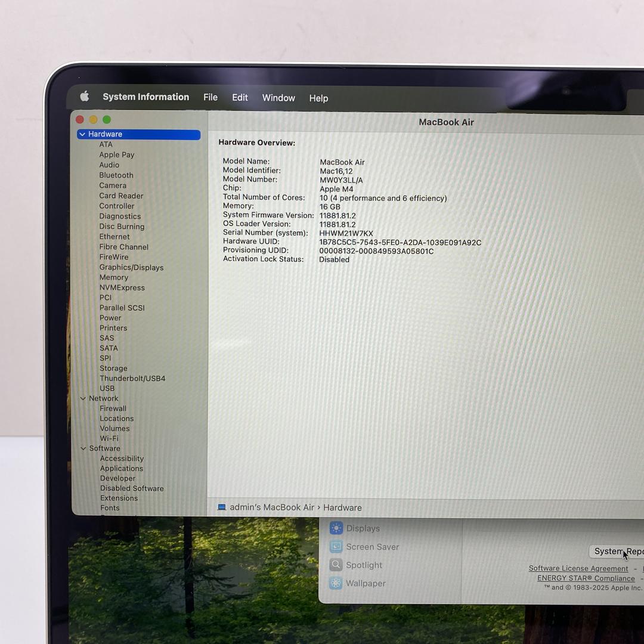Screen dimensions: 644x644
Task: Select PCI in the sidebar
Action: pos(106,298)
